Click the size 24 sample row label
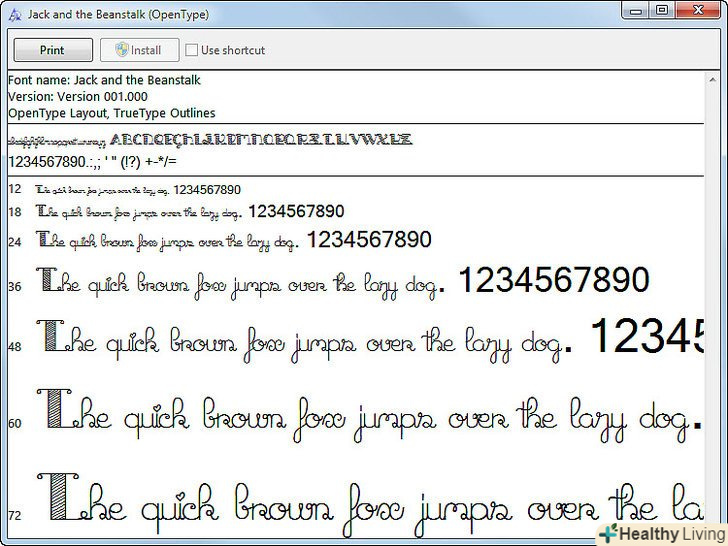Image resolution: width=728 pixels, height=546 pixels. pos(15,241)
